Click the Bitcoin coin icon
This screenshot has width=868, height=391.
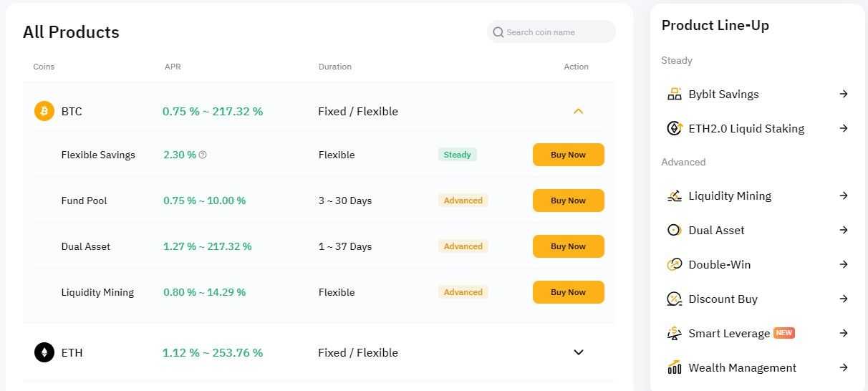point(44,111)
